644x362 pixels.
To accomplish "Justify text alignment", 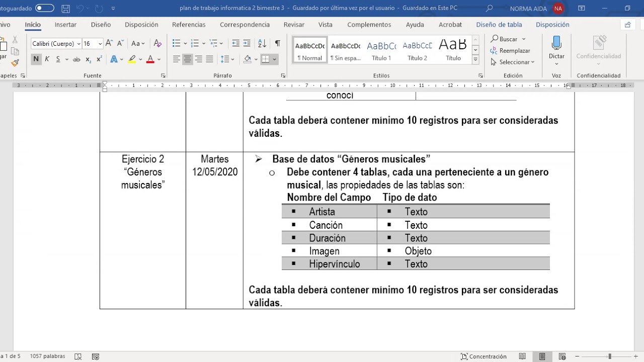I will [210, 59].
